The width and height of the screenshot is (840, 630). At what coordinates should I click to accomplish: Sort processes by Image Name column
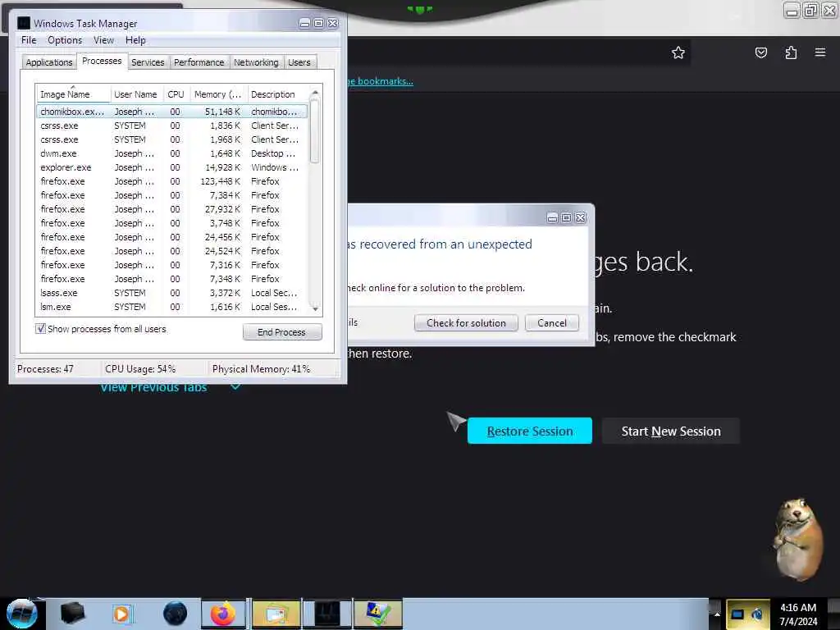coord(74,94)
